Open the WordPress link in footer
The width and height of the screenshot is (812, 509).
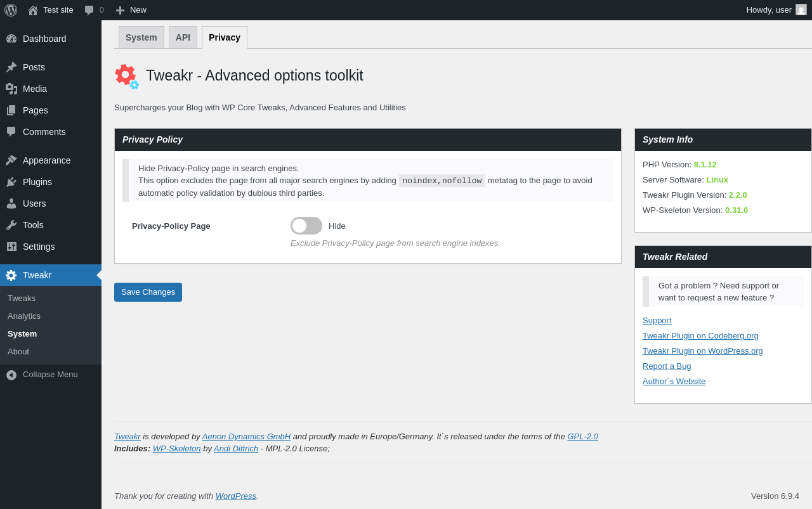pyautogui.click(x=236, y=496)
